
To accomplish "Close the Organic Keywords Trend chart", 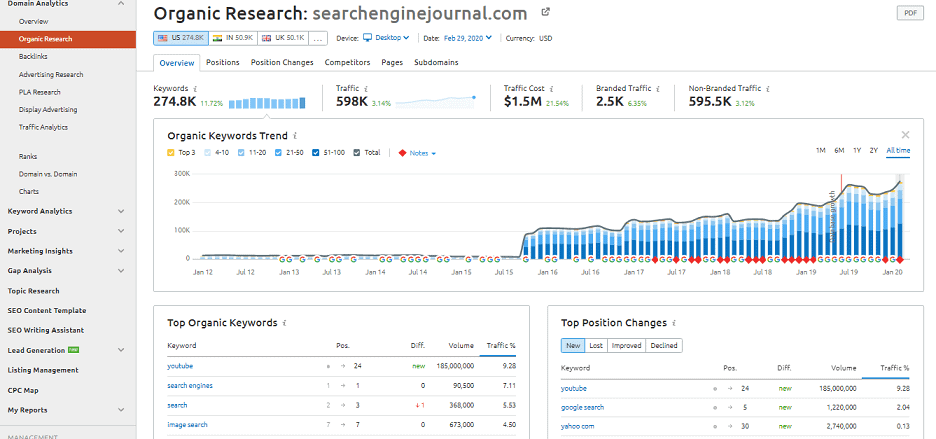I will coord(906,135).
